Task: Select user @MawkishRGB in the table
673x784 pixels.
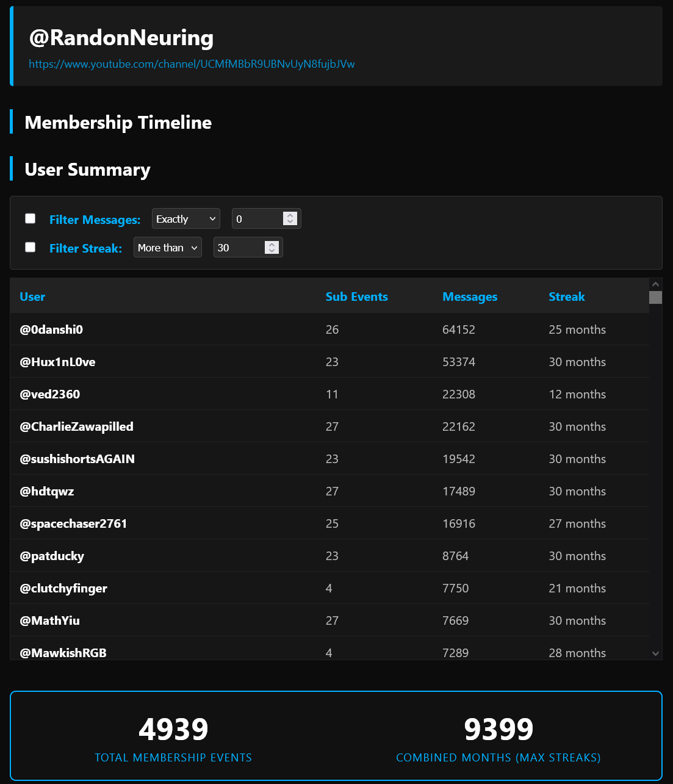Action: point(63,653)
